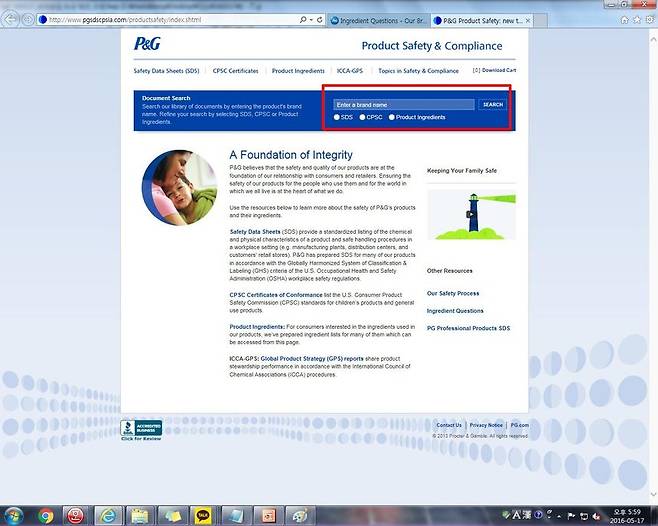
Task: Open the Windows Start button
Action: point(13,516)
